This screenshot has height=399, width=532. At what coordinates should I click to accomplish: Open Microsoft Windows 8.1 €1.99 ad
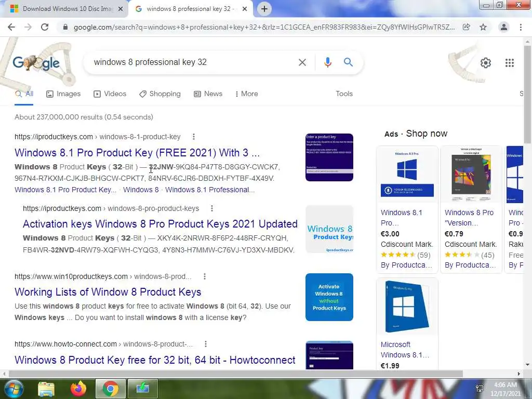click(x=407, y=324)
